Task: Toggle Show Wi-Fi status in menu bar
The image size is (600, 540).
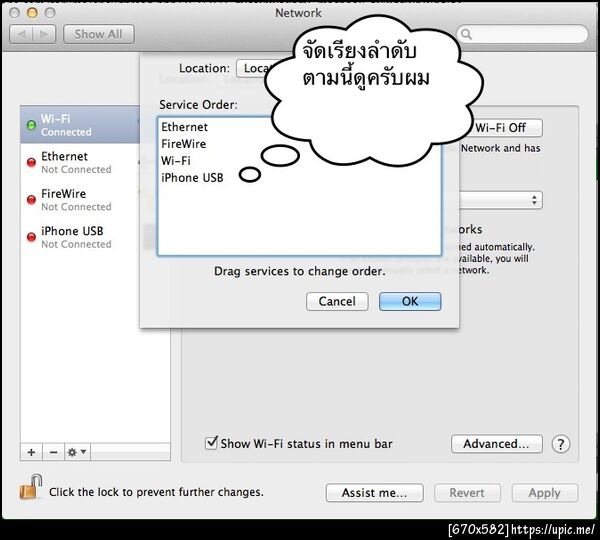Action: pos(211,443)
